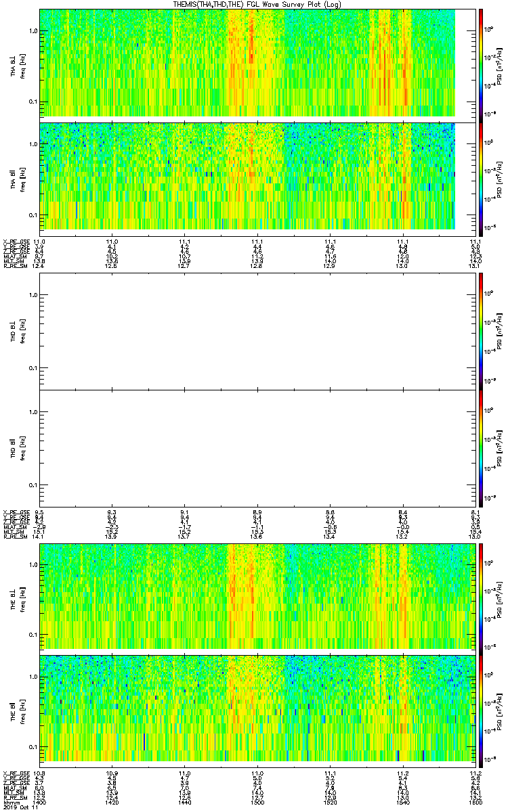Click the 1.0 frequency tick of THE B-perpendicular
Image resolution: width=508 pixels, height=812 pixels.
(x=33, y=564)
